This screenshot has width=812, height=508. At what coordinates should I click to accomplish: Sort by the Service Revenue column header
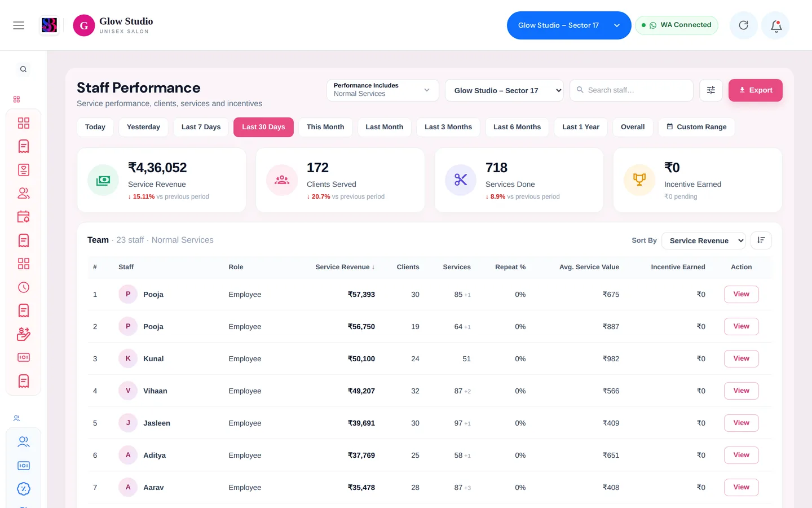click(345, 267)
